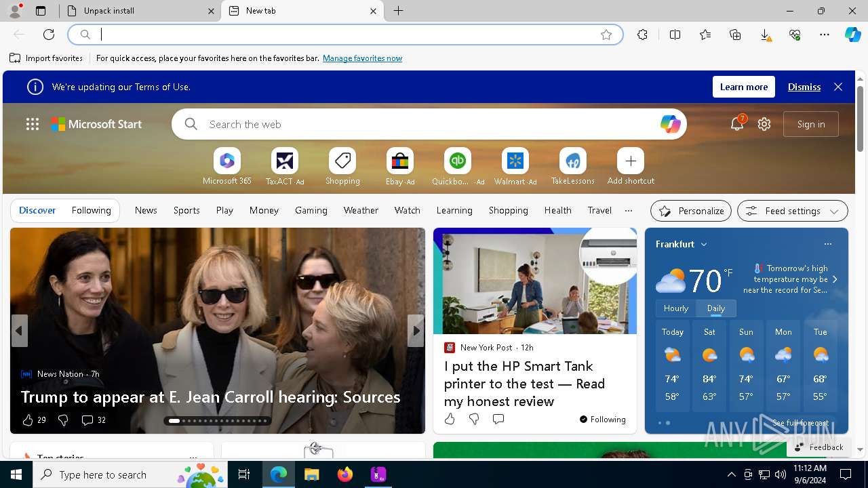The image size is (868, 488).
Task: Add page to favorites star icon
Action: pyautogui.click(x=606, y=35)
